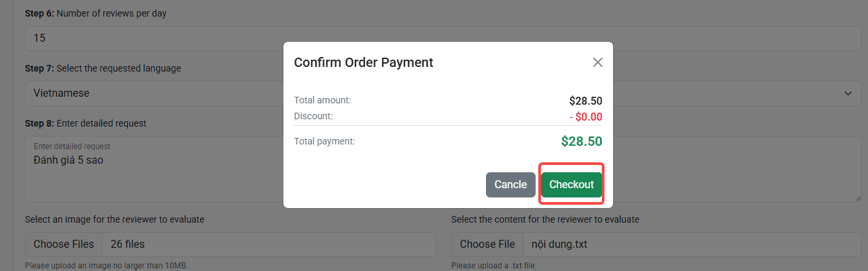This screenshot has height=271, width=868.
Task: Focus the reviews per day field showing 15
Action: pos(443,38)
